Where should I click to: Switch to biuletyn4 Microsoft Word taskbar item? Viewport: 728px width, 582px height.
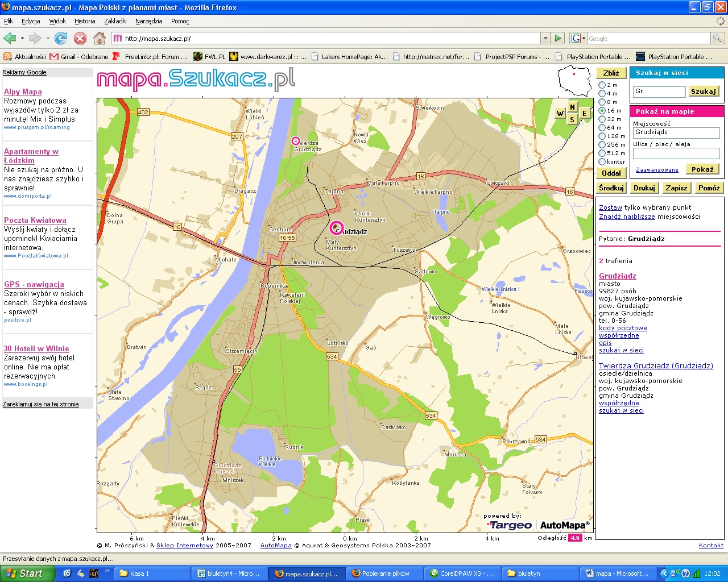click(x=229, y=573)
